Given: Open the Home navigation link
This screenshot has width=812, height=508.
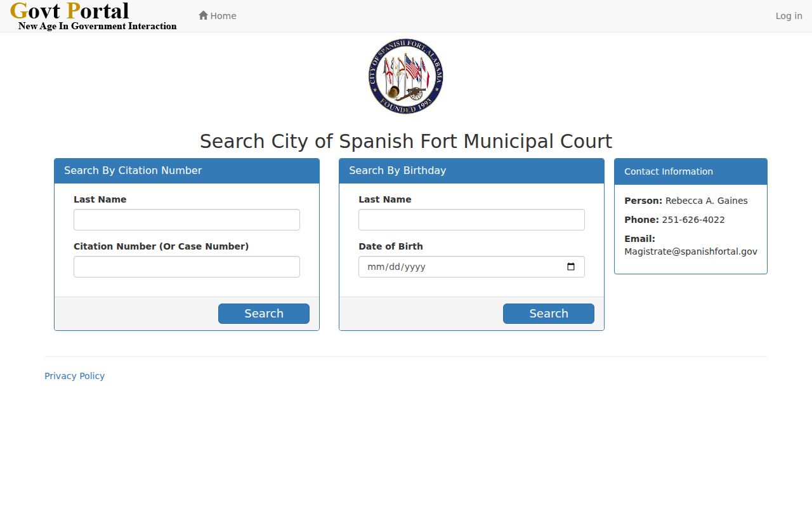Looking at the screenshot, I should point(218,16).
